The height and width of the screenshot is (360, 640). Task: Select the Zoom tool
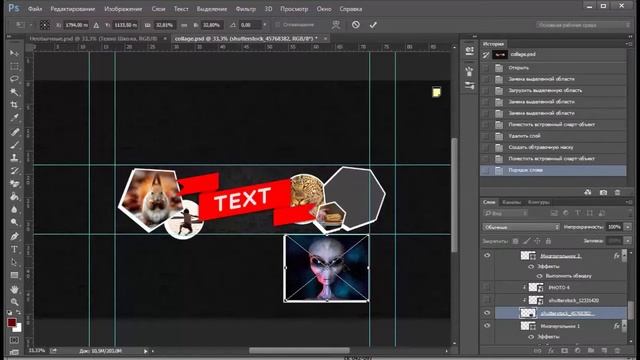click(x=14, y=302)
